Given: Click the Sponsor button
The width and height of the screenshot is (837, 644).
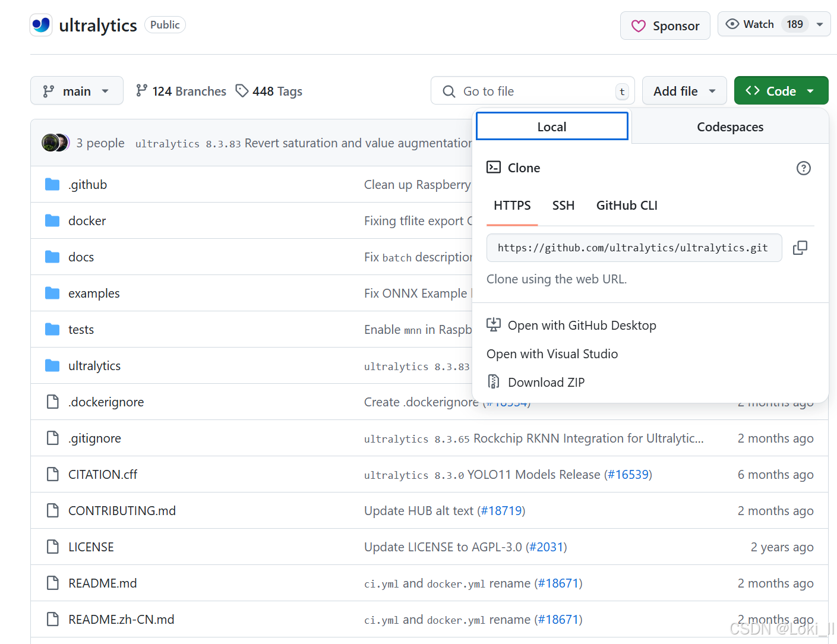Looking at the screenshot, I should [665, 26].
